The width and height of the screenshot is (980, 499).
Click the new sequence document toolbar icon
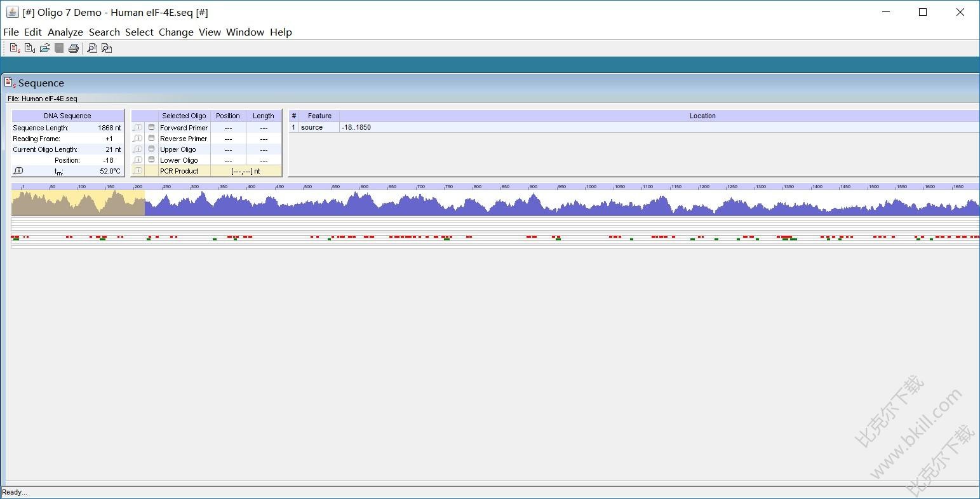15,48
